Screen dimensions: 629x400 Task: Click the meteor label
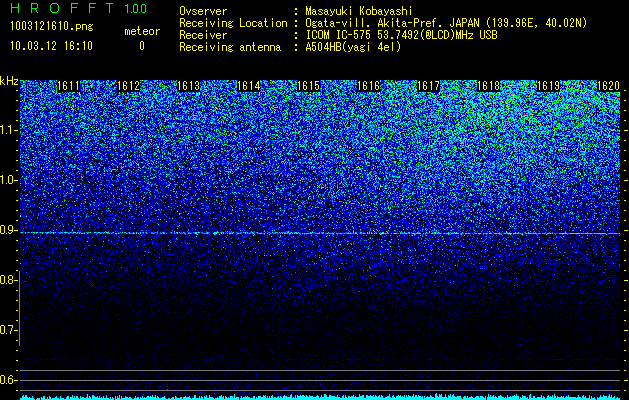[142, 31]
